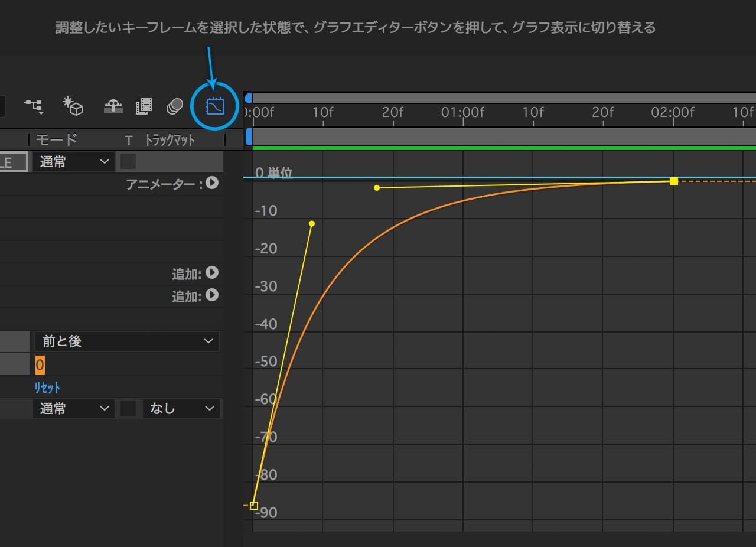
Task: Click the first 追加 arrow button
Action: [212, 273]
